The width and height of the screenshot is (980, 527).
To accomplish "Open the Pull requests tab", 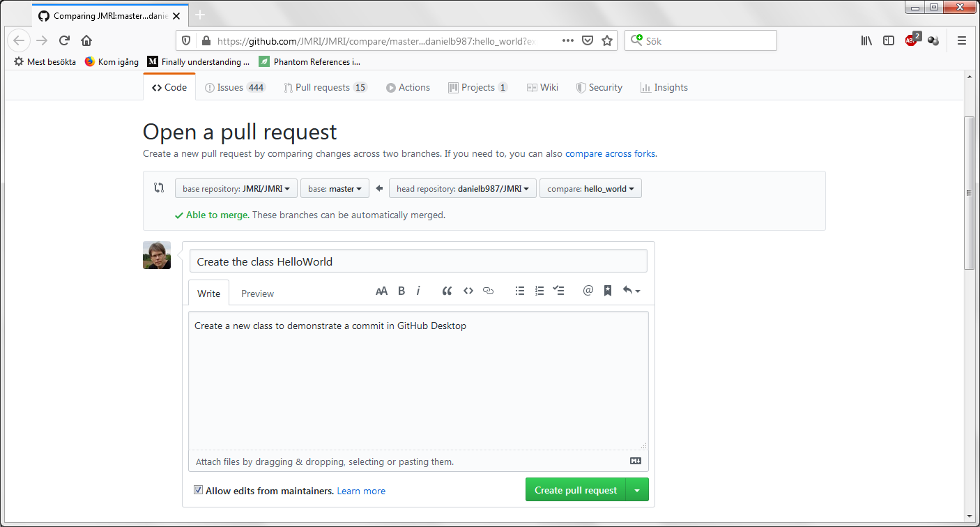I will [325, 88].
